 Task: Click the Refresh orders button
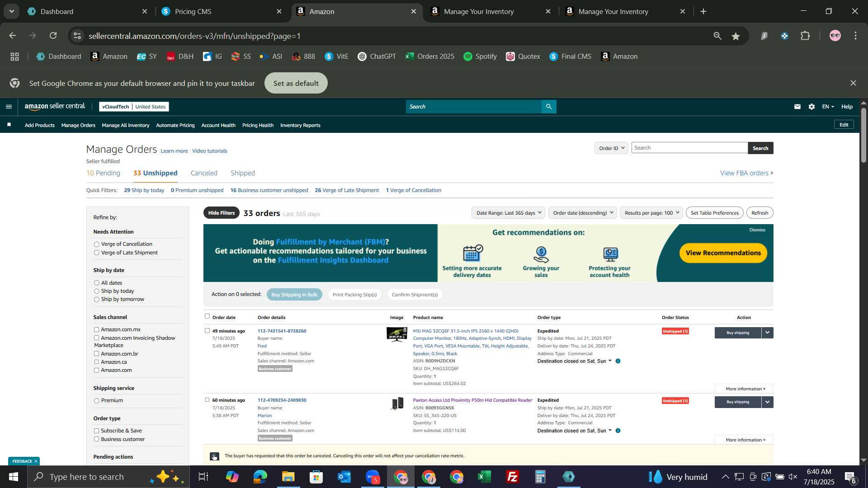tap(760, 213)
